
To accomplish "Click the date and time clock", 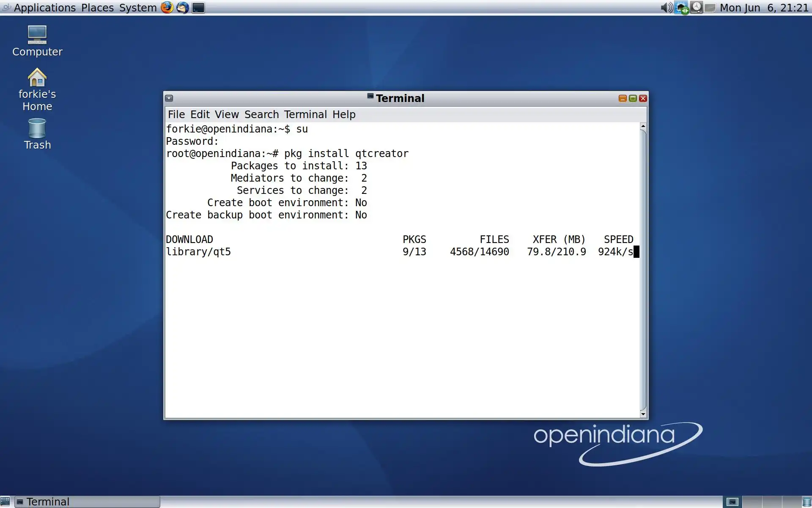I will [x=764, y=8].
